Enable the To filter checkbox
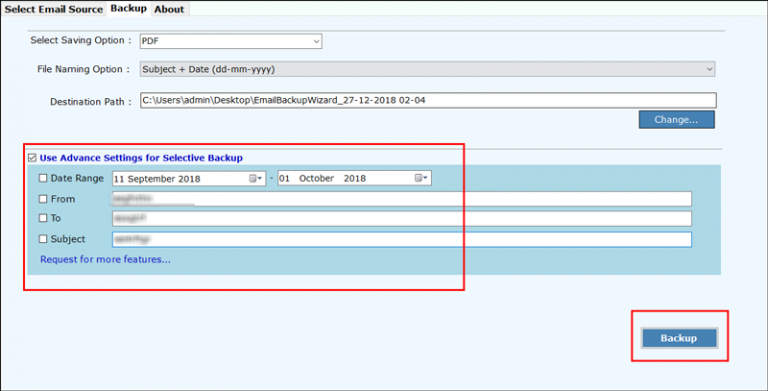Image resolution: width=768 pixels, height=391 pixels. tap(43, 218)
